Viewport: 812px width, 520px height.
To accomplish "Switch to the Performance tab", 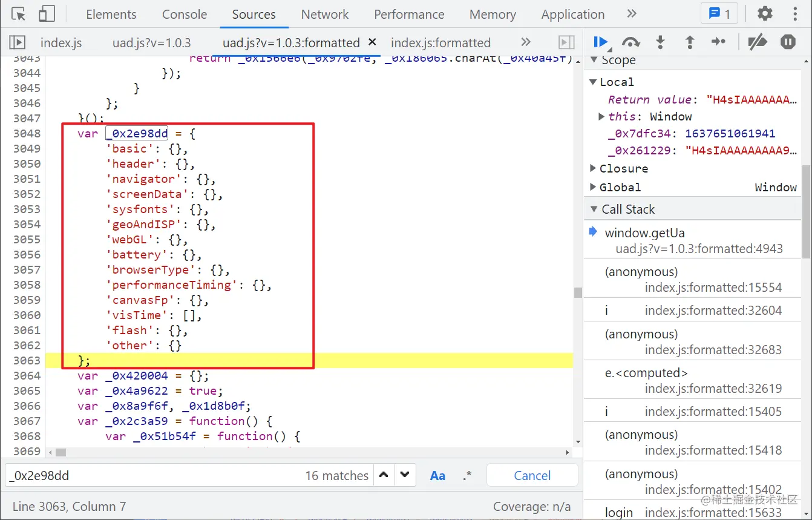I will tap(409, 15).
